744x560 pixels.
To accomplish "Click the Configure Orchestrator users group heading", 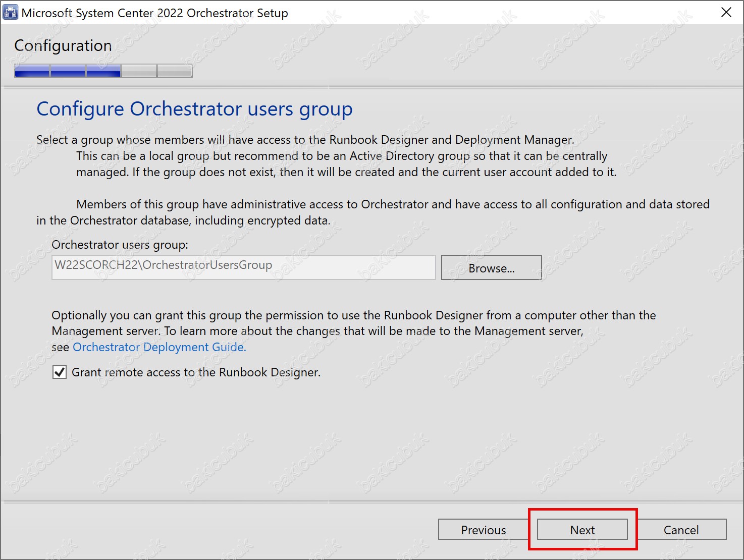I will pos(194,109).
